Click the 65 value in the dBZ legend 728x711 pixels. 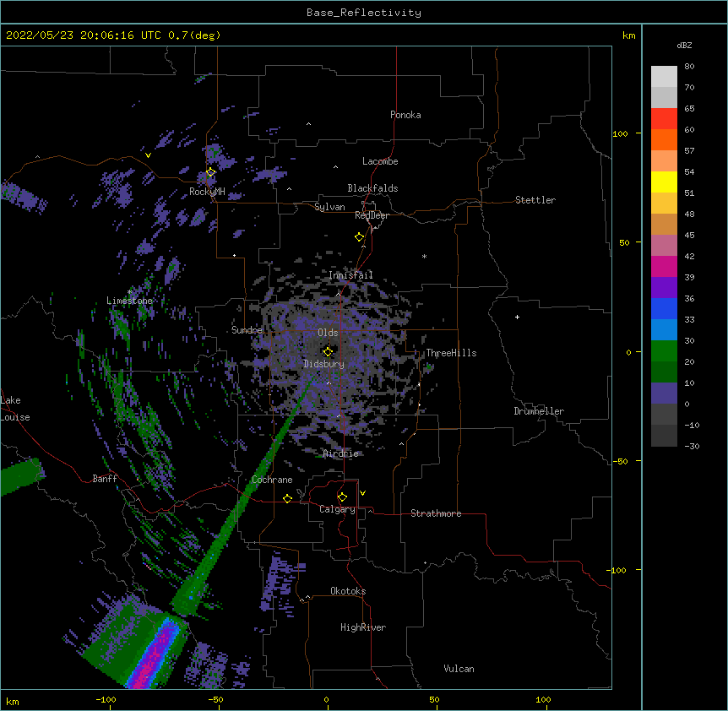pyautogui.click(x=689, y=108)
